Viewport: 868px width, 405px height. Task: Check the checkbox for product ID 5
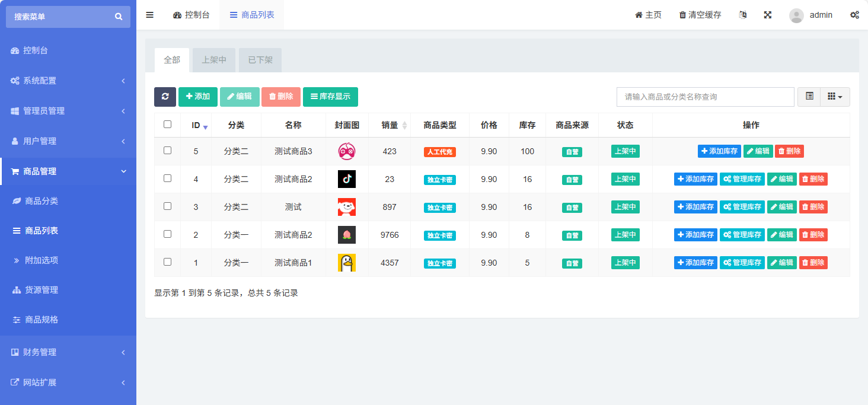(167, 151)
